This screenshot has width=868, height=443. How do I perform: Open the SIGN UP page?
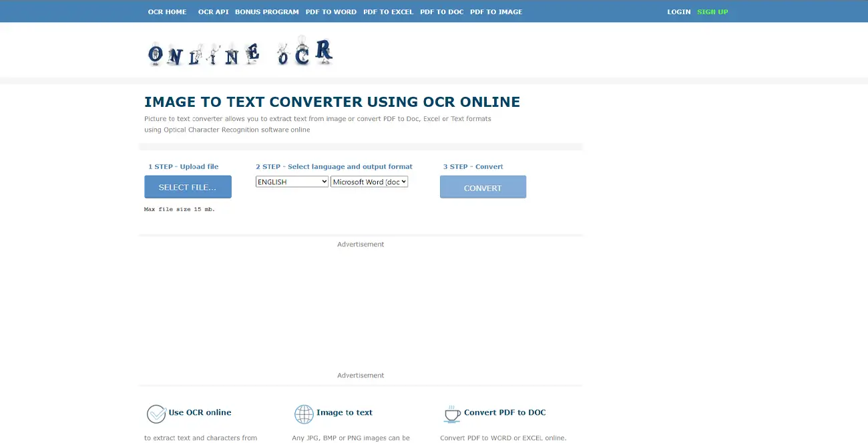pyautogui.click(x=712, y=11)
